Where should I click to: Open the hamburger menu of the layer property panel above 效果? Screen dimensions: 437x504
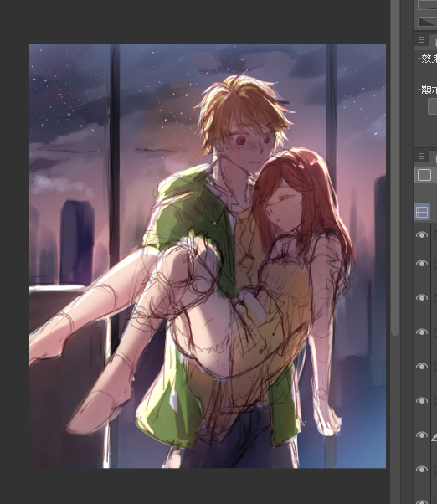421,40
